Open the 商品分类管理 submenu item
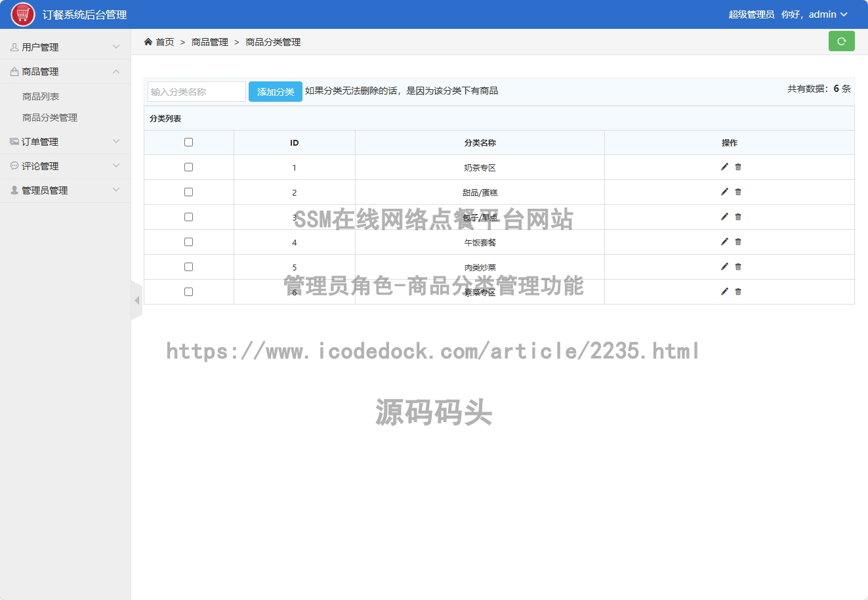This screenshot has height=600, width=868. 50,118
